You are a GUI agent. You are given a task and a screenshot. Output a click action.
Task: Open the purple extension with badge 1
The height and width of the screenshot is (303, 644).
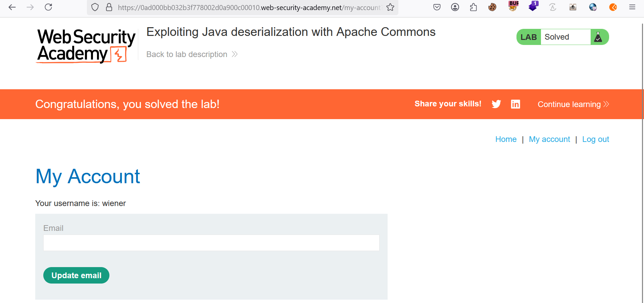point(533,6)
